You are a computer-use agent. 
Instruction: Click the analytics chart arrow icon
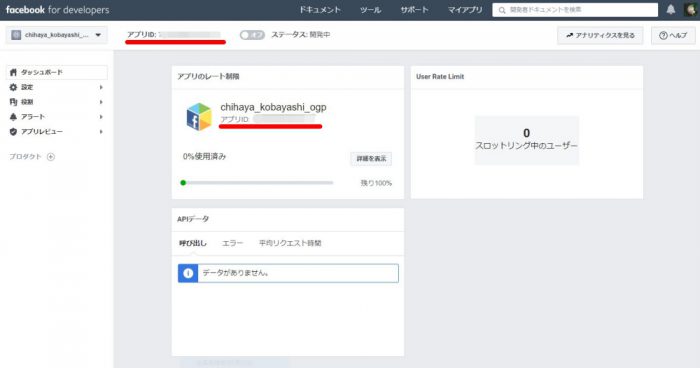coord(569,35)
